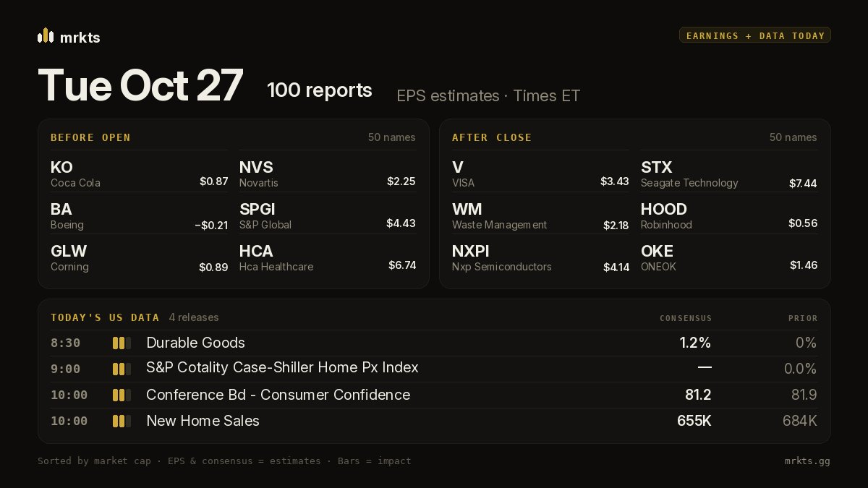
Task: Select the HOOD Robinhood entry
Action: click(x=729, y=216)
